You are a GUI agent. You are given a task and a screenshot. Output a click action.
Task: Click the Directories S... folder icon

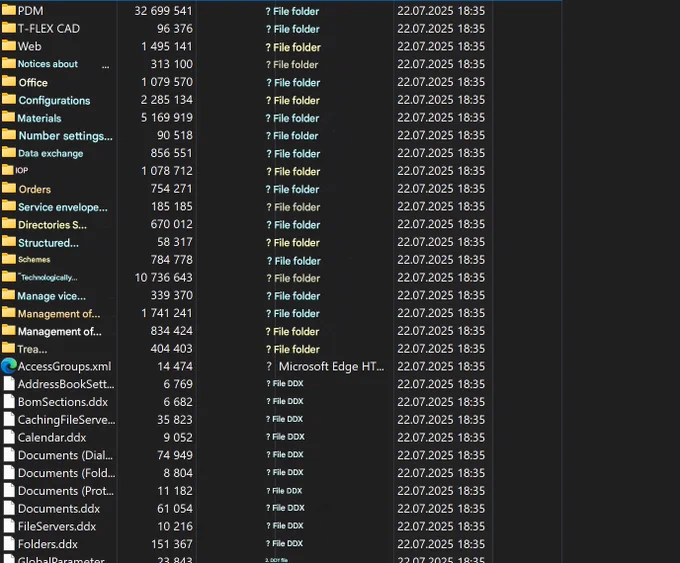(x=9, y=223)
